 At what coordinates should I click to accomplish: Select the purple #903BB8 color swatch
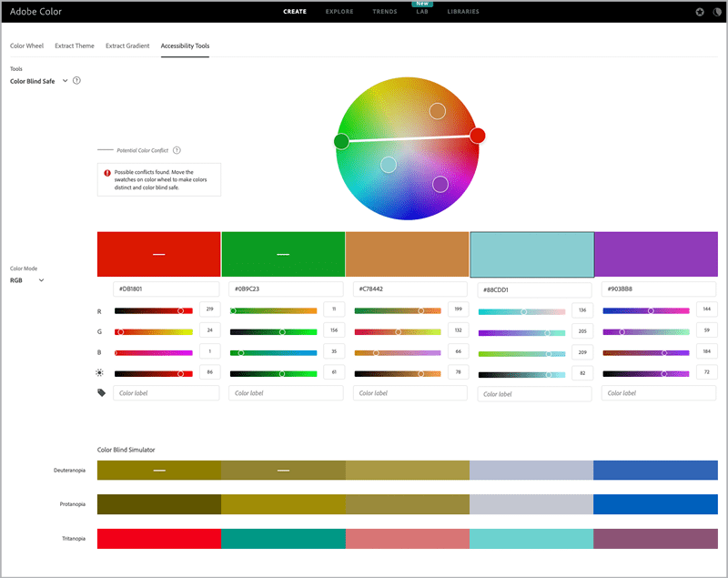(656, 254)
